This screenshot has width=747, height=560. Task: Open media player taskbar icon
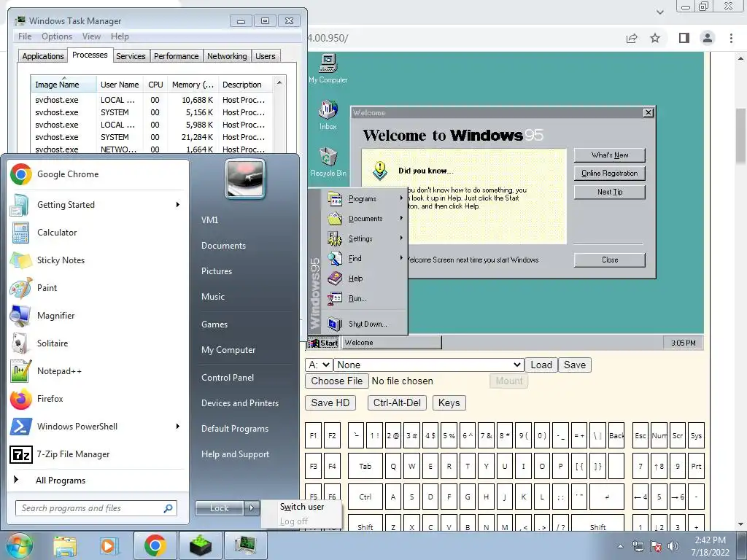click(x=109, y=545)
